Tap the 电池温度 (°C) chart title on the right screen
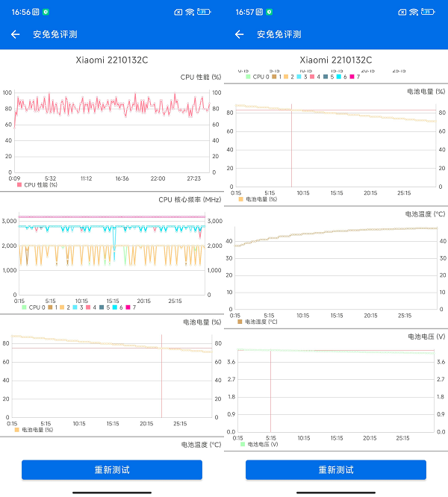 [425, 214]
